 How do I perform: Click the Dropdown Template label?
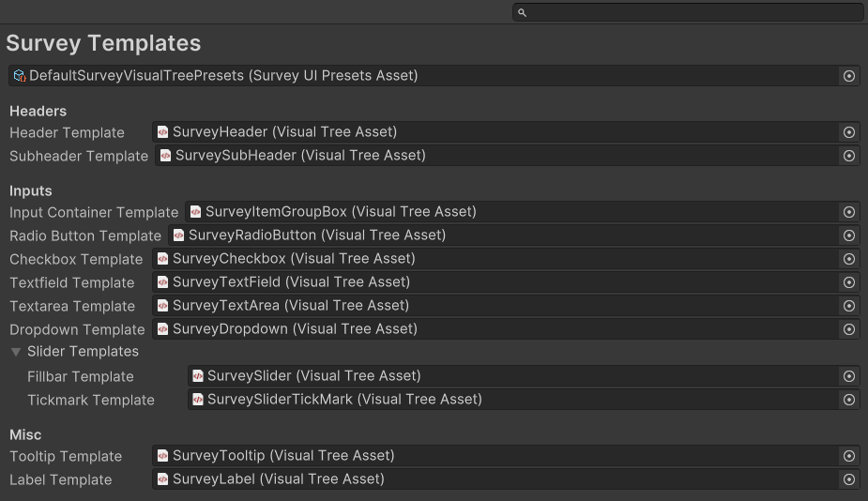77,330
